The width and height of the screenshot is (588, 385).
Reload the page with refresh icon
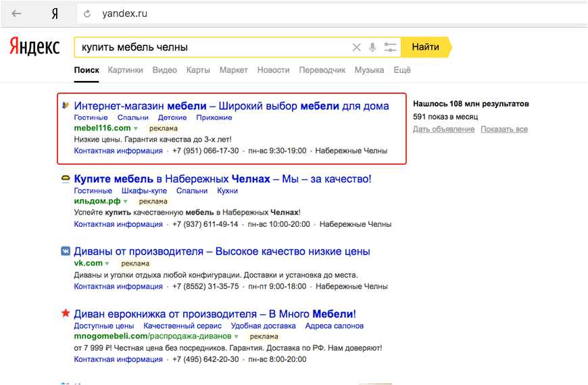87,14
